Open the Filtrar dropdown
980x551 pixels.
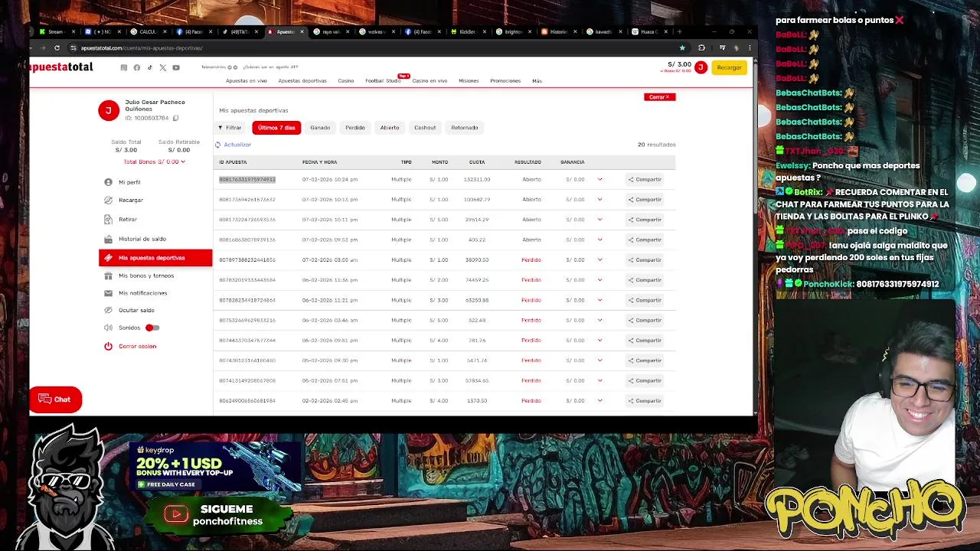click(230, 128)
